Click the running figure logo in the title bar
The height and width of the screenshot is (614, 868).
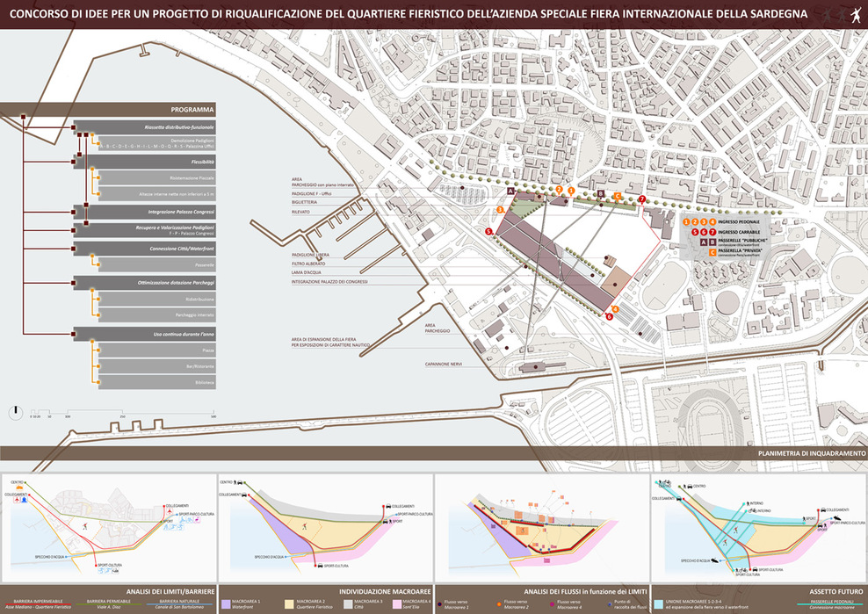tap(856, 14)
